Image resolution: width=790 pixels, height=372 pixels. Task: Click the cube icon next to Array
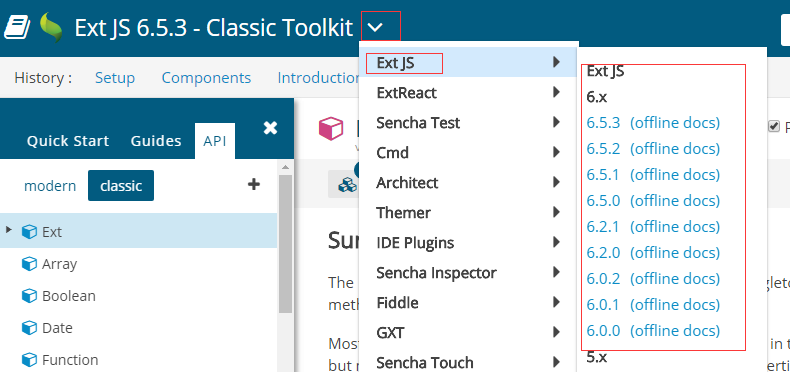coord(30,264)
